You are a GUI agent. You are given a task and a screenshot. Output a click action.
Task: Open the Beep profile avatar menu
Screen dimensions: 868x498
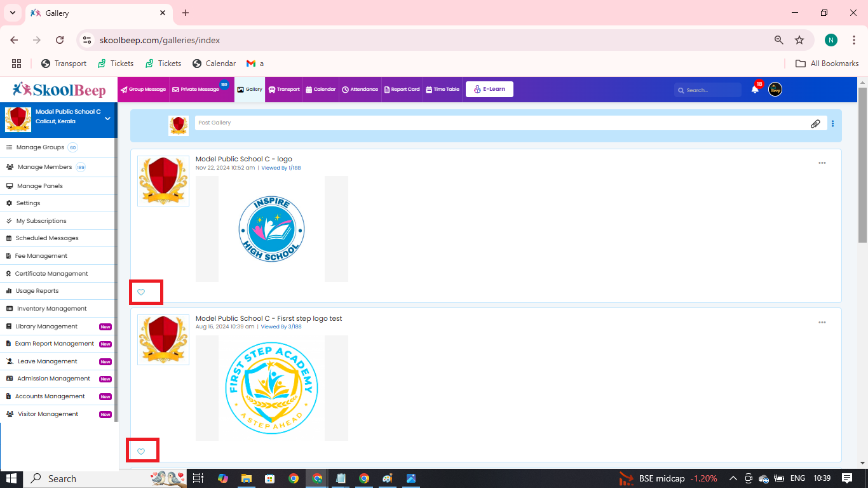[x=775, y=90]
